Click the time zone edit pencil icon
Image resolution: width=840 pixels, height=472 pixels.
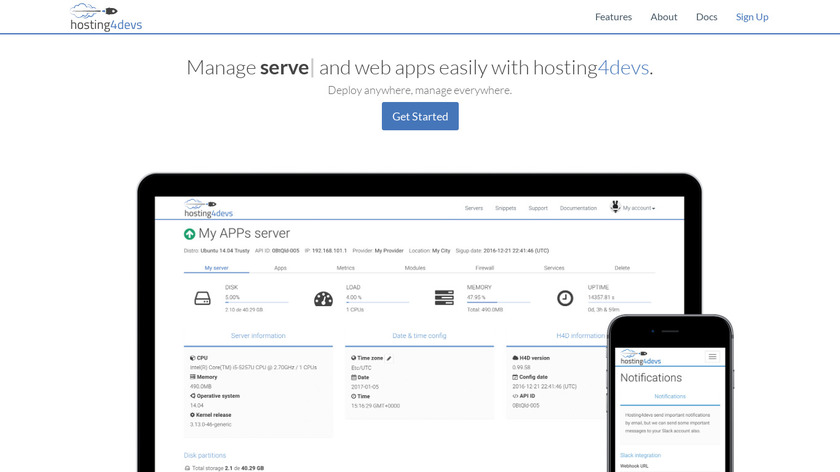coord(390,357)
